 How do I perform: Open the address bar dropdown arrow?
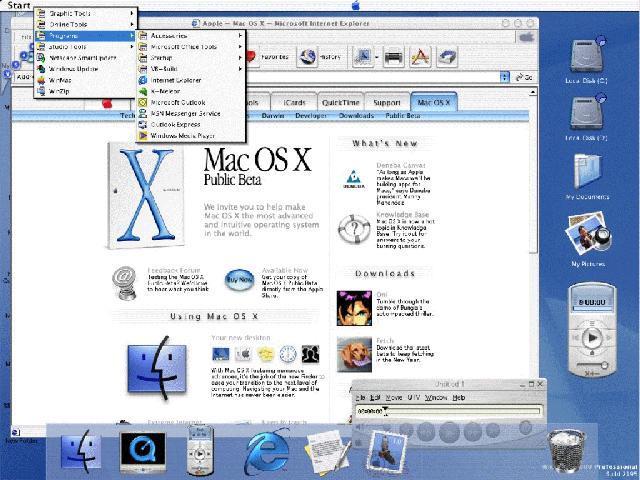click(x=505, y=77)
